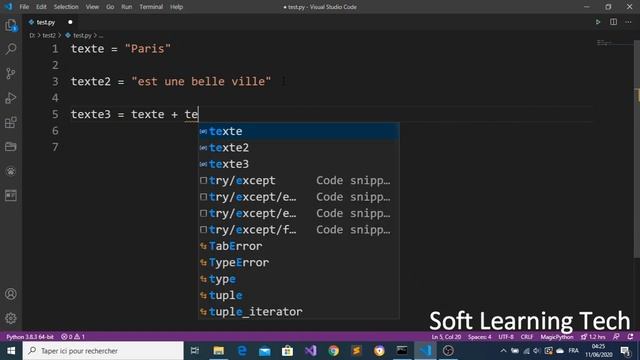Viewport: 640px width, 360px height.
Task: Open File Explorer from the taskbar
Action: (x=219, y=351)
